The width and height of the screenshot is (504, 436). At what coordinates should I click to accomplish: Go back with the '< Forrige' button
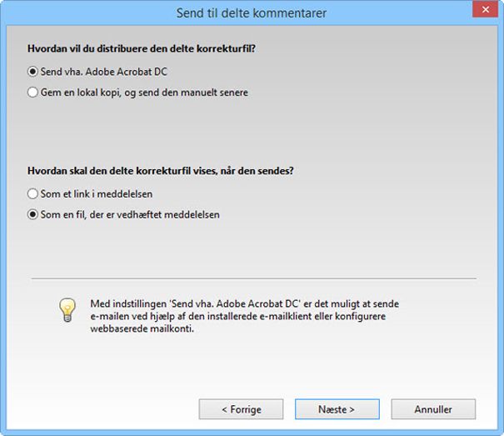point(242,409)
